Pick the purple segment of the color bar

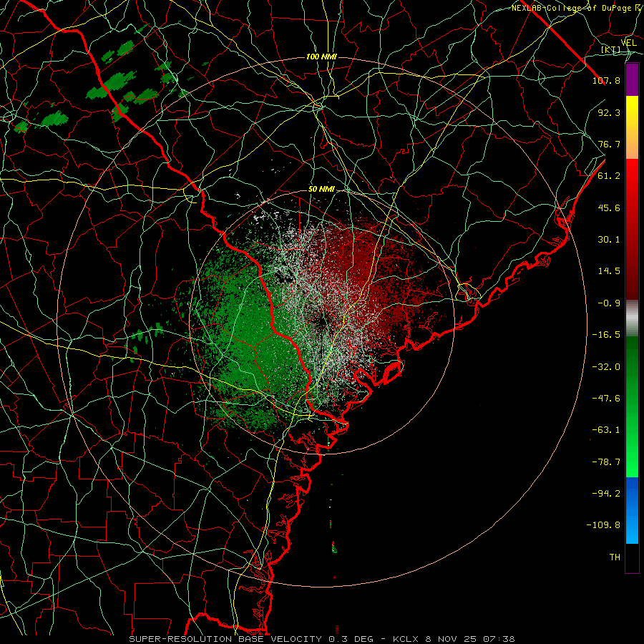click(632, 79)
